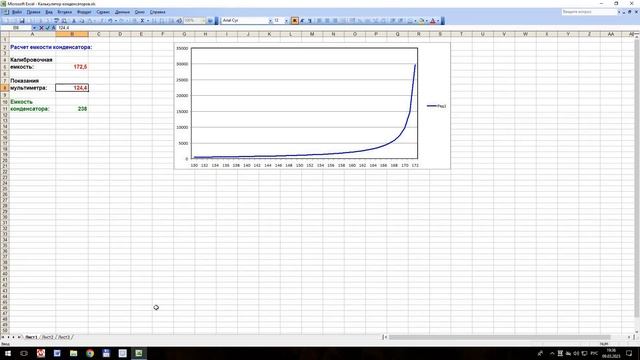The width and height of the screenshot is (640, 360).
Task: Toggle Center alignment for the cell
Action: (327, 20)
